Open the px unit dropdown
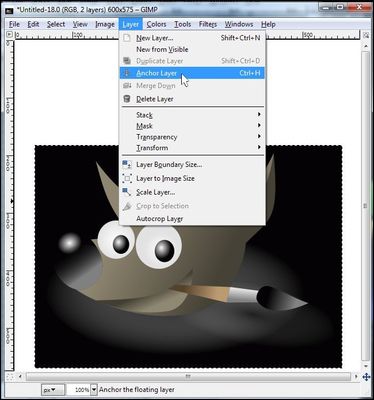 pyautogui.click(x=53, y=389)
